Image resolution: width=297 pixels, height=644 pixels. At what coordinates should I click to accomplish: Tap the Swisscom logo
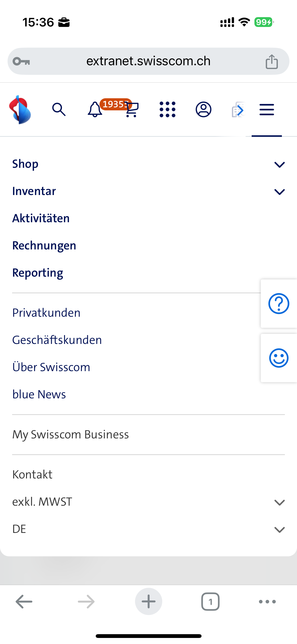(x=20, y=110)
